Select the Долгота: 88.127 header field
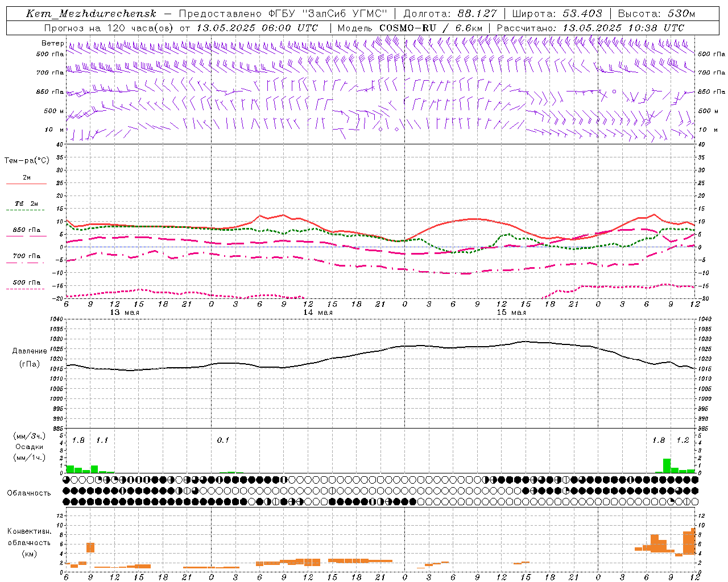Image resolution: width=728 pixels, height=582 pixels. (x=450, y=14)
